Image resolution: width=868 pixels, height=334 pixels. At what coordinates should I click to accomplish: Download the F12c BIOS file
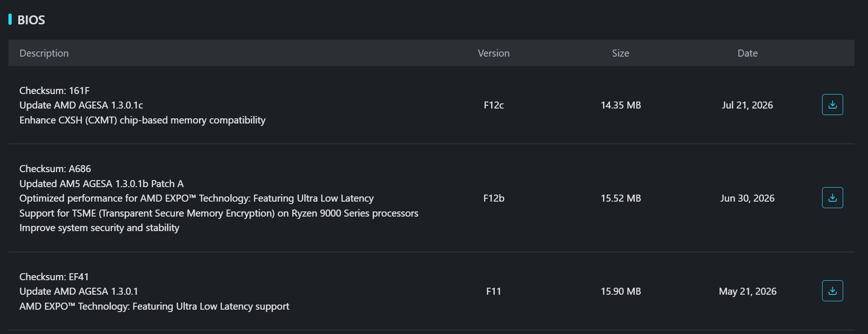(x=832, y=105)
